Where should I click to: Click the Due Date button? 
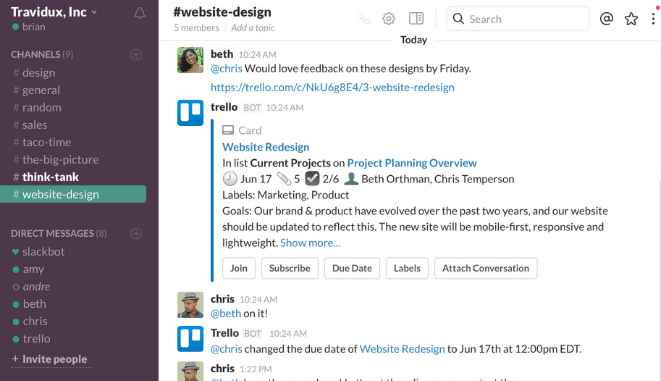click(x=352, y=268)
